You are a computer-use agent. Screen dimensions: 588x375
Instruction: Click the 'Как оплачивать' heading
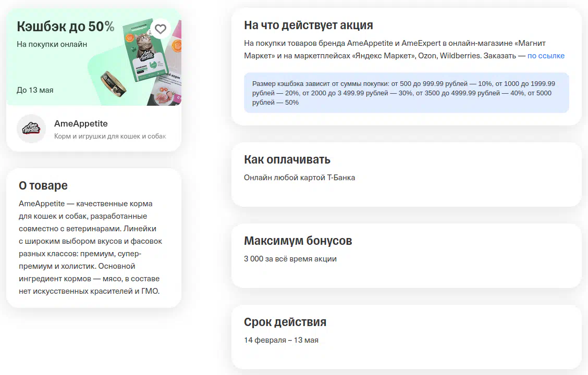287,159
